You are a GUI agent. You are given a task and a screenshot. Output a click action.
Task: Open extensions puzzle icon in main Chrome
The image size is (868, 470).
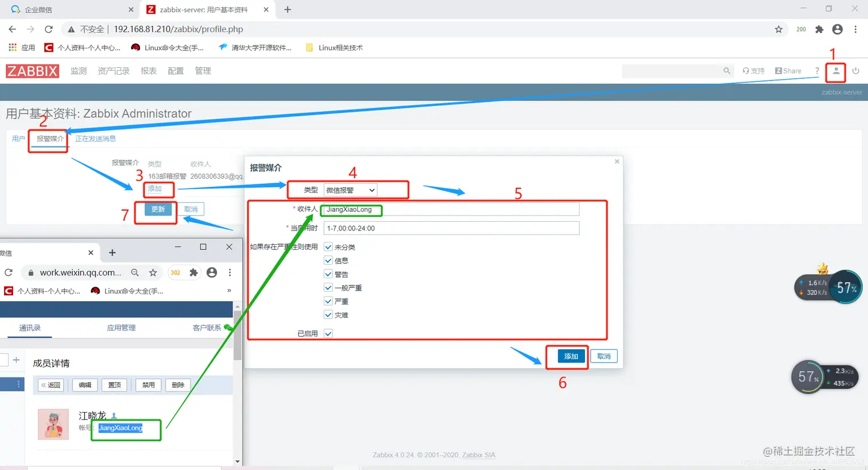click(x=819, y=29)
